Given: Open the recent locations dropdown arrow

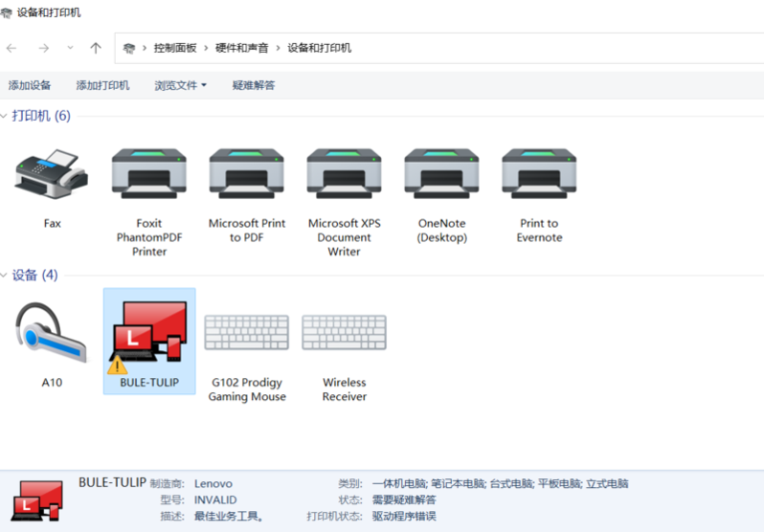Looking at the screenshot, I should pos(70,48).
